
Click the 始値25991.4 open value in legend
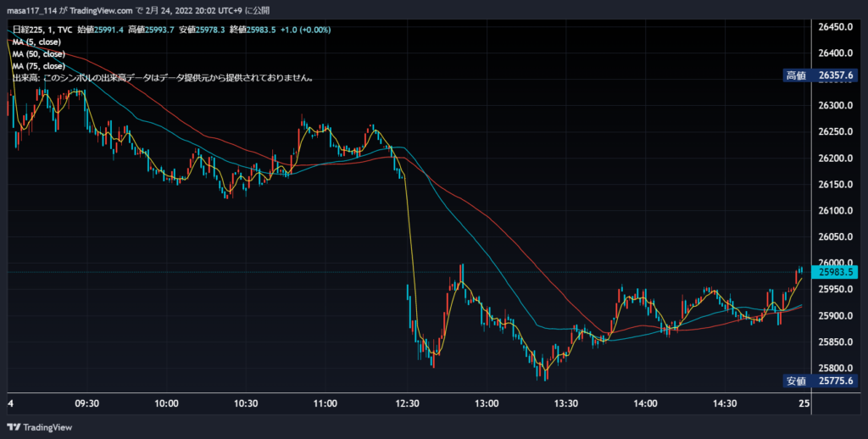(x=100, y=30)
